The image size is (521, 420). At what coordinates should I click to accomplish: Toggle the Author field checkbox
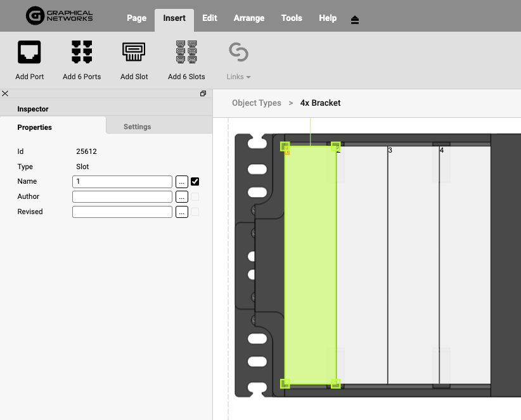point(195,197)
